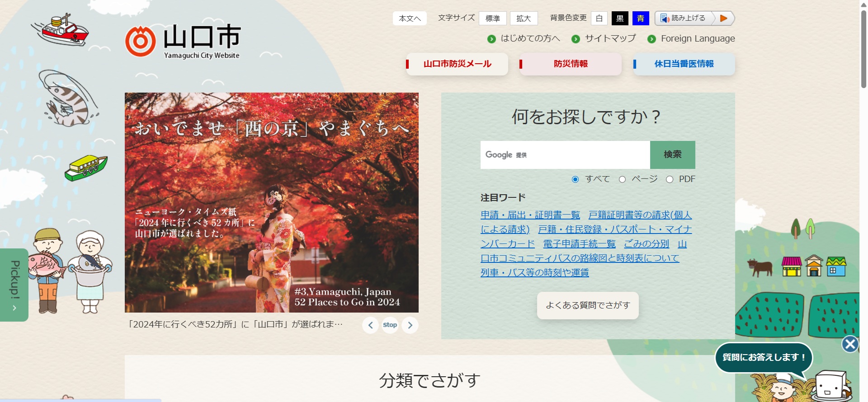868x402 pixels.
Task: Set text size to 拡大
Action: 524,18
